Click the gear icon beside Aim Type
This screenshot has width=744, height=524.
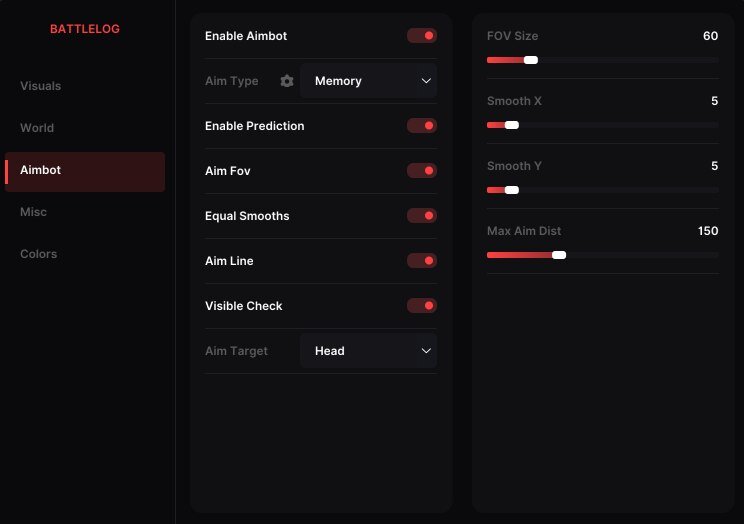(x=287, y=81)
